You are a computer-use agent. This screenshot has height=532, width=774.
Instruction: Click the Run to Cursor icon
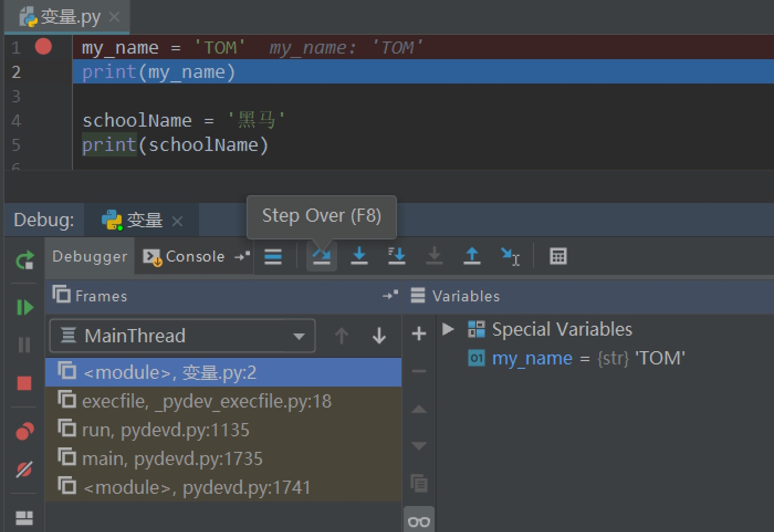[510, 256]
